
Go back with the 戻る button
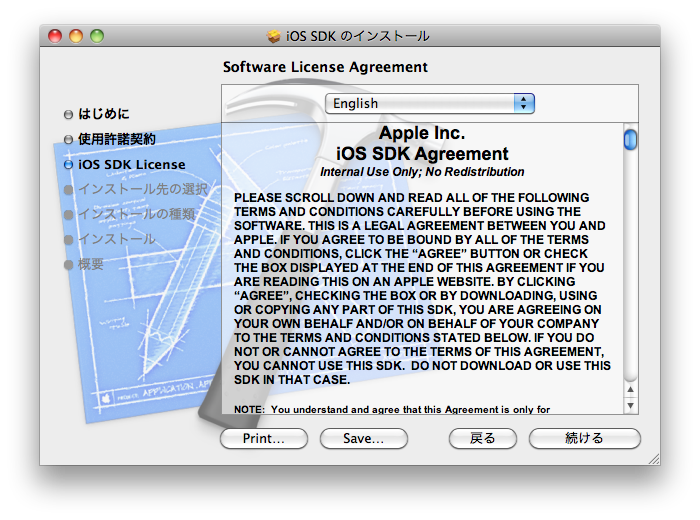click(483, 438)
